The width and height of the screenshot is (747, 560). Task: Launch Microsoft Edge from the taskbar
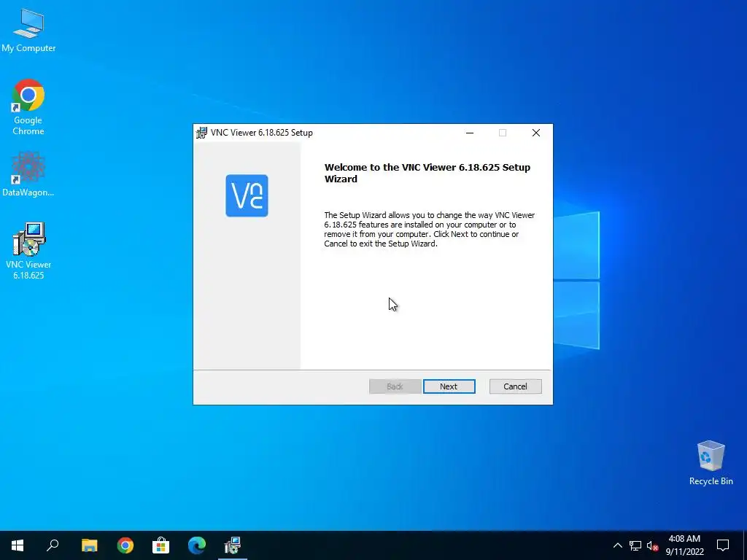[197, 545]
